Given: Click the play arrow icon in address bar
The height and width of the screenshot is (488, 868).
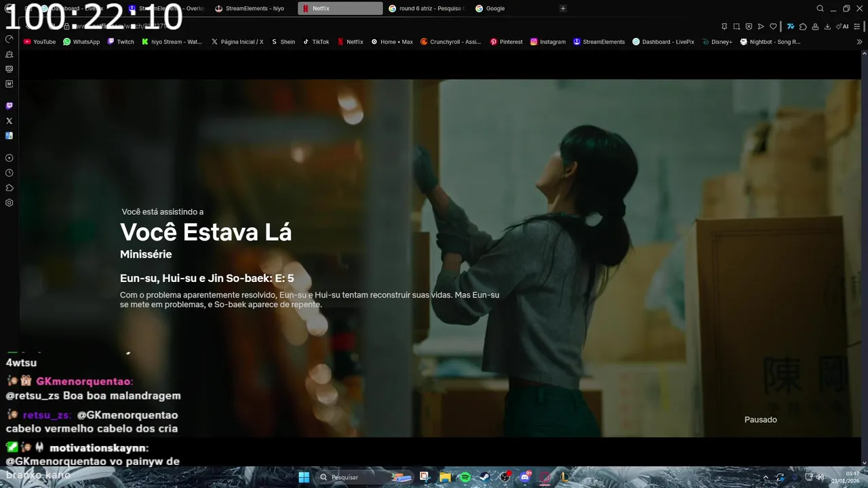Looking at the screenshot, I should click(761, 26).
